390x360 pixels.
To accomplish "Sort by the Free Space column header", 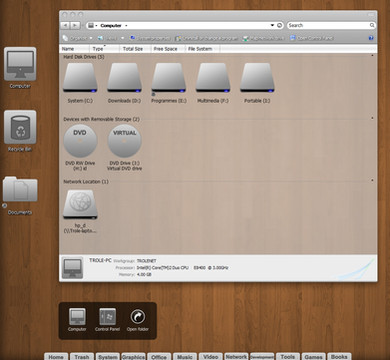I will coord(167,49).
